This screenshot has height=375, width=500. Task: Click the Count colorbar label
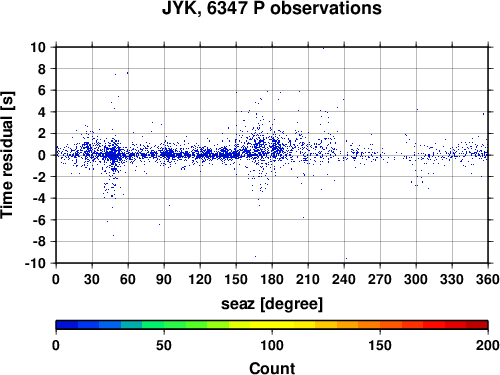coord(272,368)
